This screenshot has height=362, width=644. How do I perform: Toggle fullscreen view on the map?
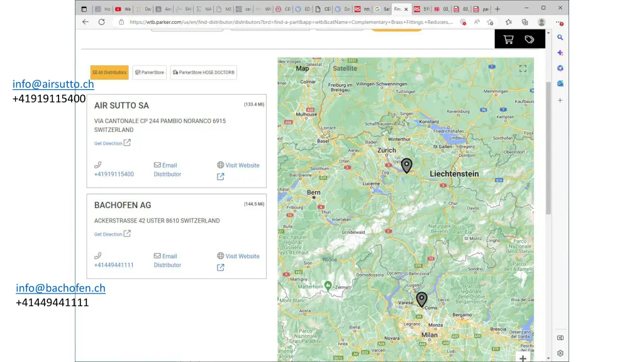pos(523,69)
